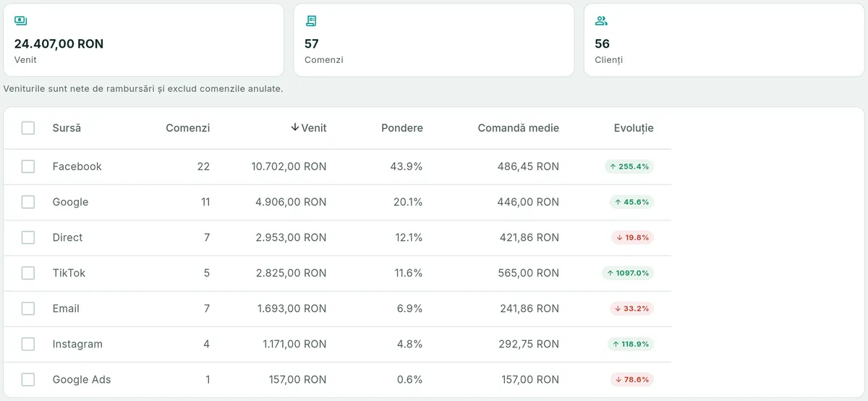Click the 56 clients total value

pyautogui.click(x=602, y=43)
